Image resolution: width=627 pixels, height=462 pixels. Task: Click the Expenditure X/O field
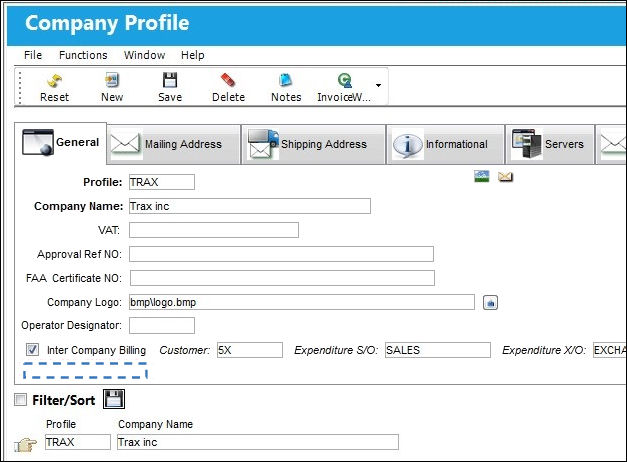point(610,350)
